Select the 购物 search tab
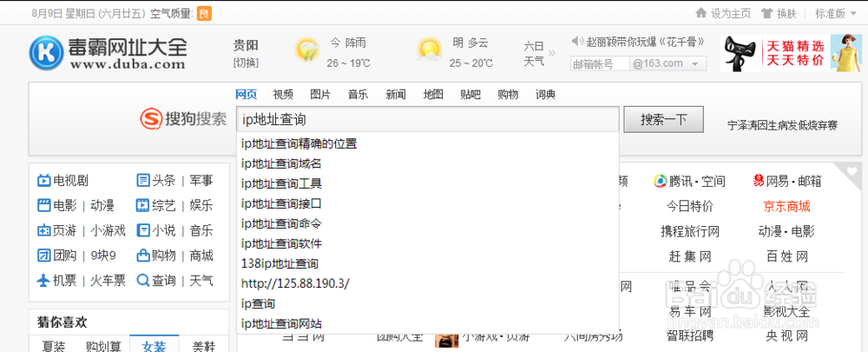Viewport: 868px width, 352px height. click(508, 95)
